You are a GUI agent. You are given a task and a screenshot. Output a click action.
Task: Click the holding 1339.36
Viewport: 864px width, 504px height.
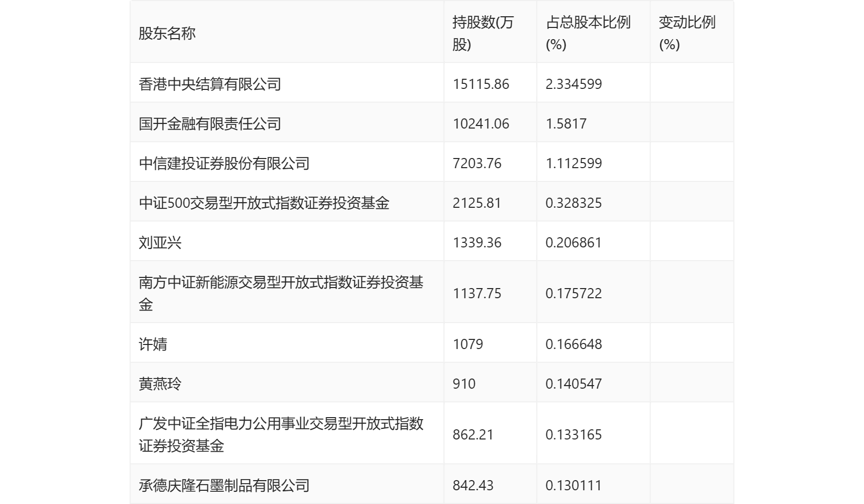pyautogui.click(x=477, y=242)
